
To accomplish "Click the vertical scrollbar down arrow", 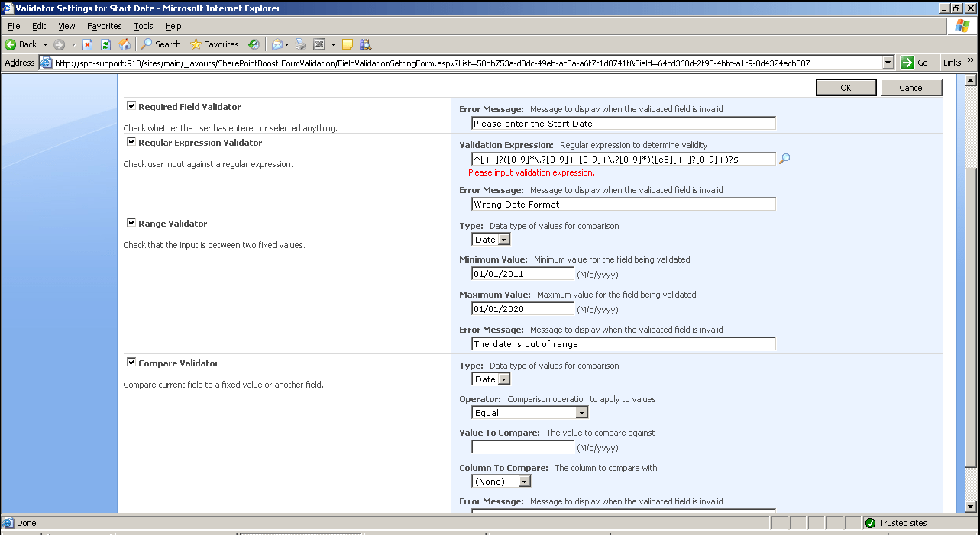I will tap(972, 506).
